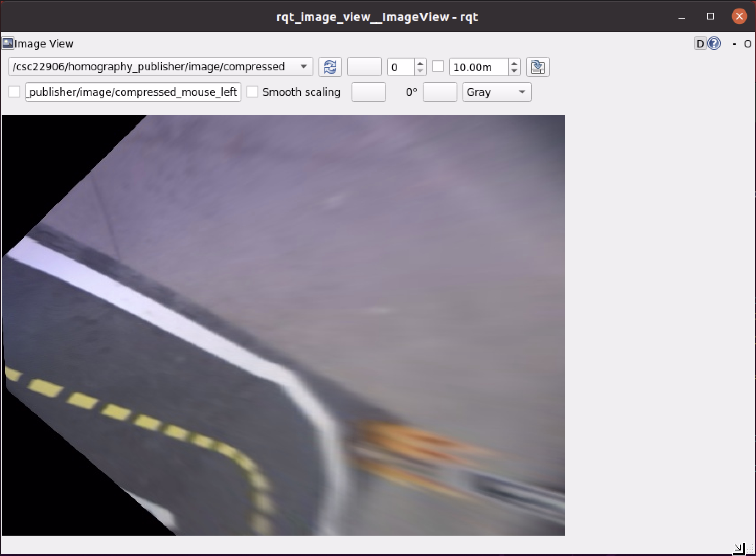Toggle the mouse click publishing checkbox
Screen dimensions: 756x556
(x=14, y=92)
